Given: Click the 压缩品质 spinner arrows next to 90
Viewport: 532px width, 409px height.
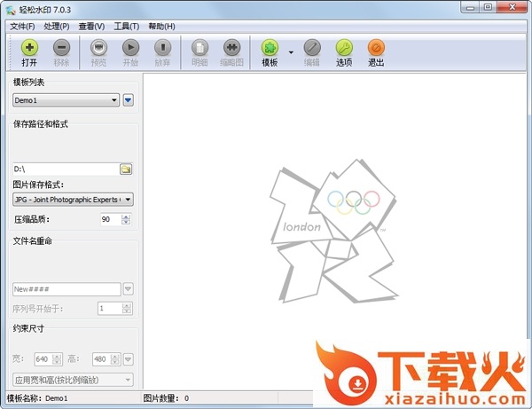Looking at the screenshot, I should [126, 219].
